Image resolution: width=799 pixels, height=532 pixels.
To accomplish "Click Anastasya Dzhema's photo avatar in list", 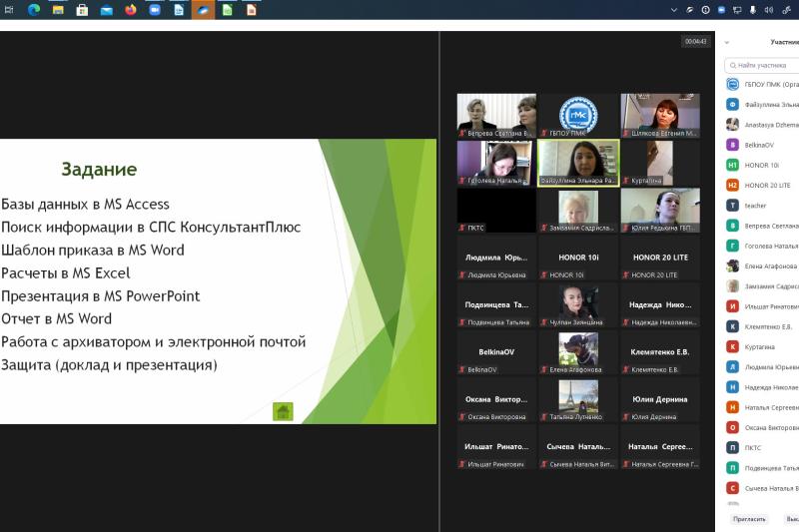I will 732,124.
